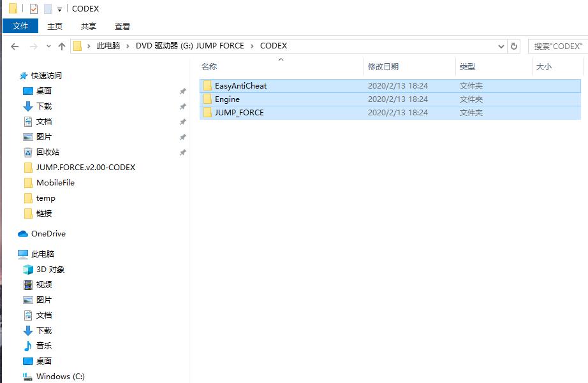588x383 pixels.
Task: Click the address bar folder icon
Action: pos(78,46)
